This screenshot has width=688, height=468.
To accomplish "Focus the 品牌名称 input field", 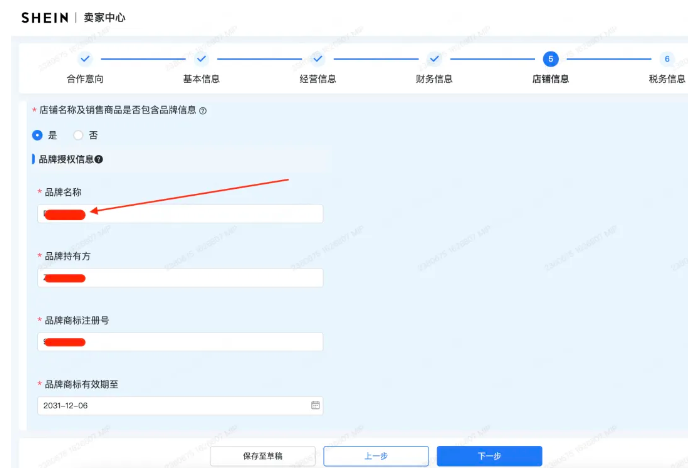I will pyautogui.click(x=180, y=214).
